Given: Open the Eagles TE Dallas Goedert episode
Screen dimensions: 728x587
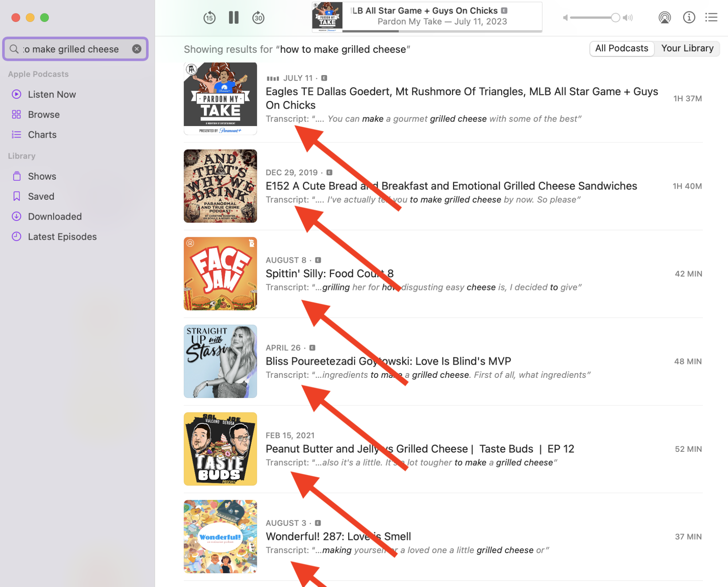Looking at the screenshot, I should (462, 98).
